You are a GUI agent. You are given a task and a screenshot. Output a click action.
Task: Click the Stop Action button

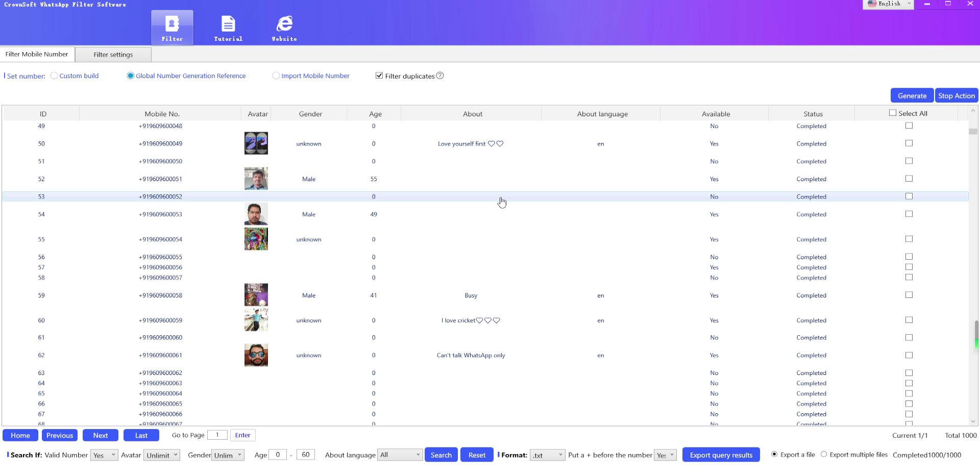(x=957, y=95)
